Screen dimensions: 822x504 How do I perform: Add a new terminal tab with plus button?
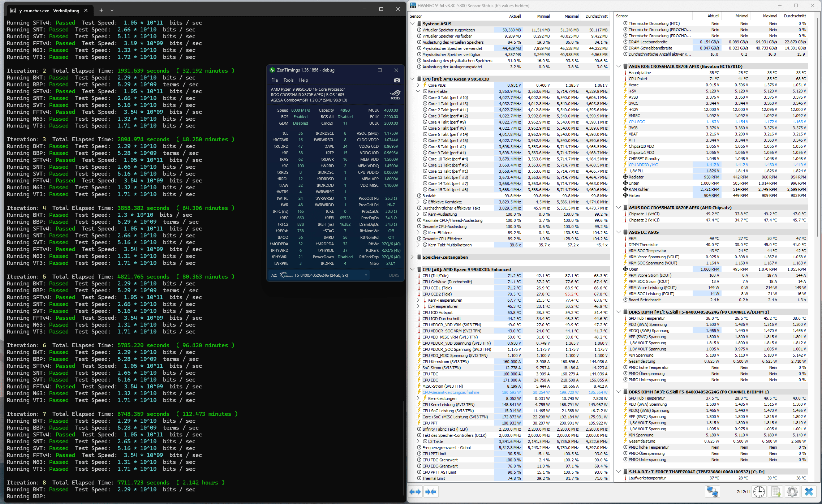pos(101,10)
